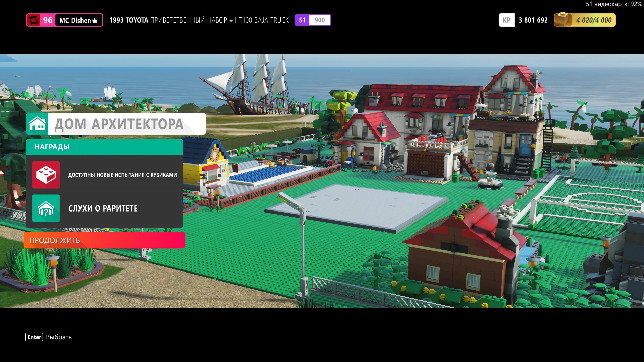Click the purple S1 class badge
Viewport: 644px width, 362px height.
point(302,20)
